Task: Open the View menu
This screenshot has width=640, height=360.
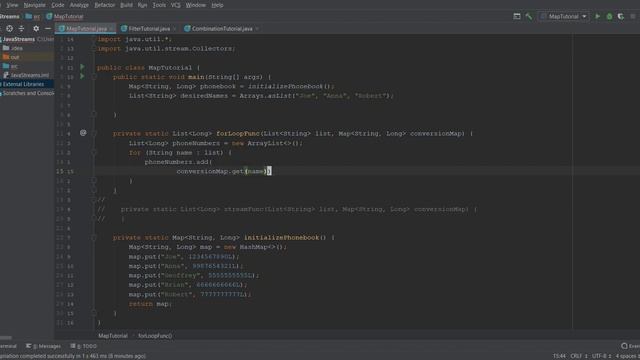Action: [12, 5]
